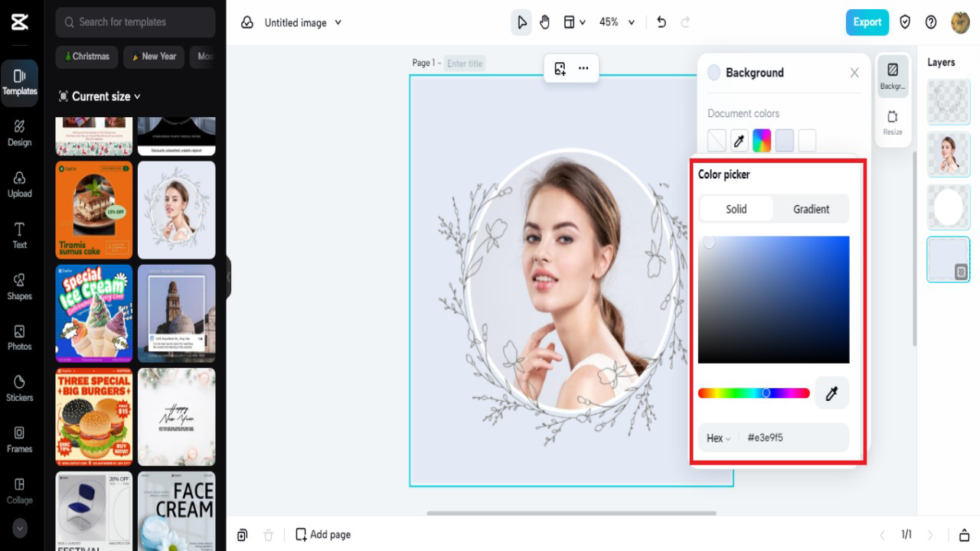Pick a color with the color picker eyedropper
The height and width of the screenshot is (551, 980).
[831, 393]
